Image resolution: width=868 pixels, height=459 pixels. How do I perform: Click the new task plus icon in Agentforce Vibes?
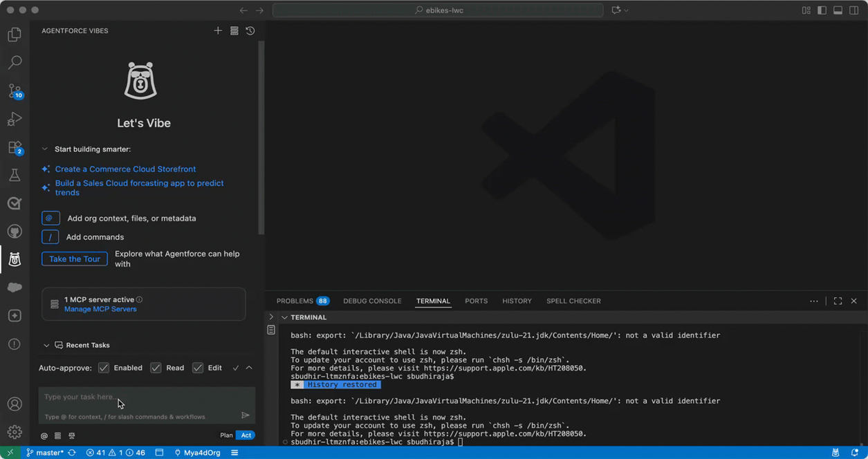click(x=218, y=30)
